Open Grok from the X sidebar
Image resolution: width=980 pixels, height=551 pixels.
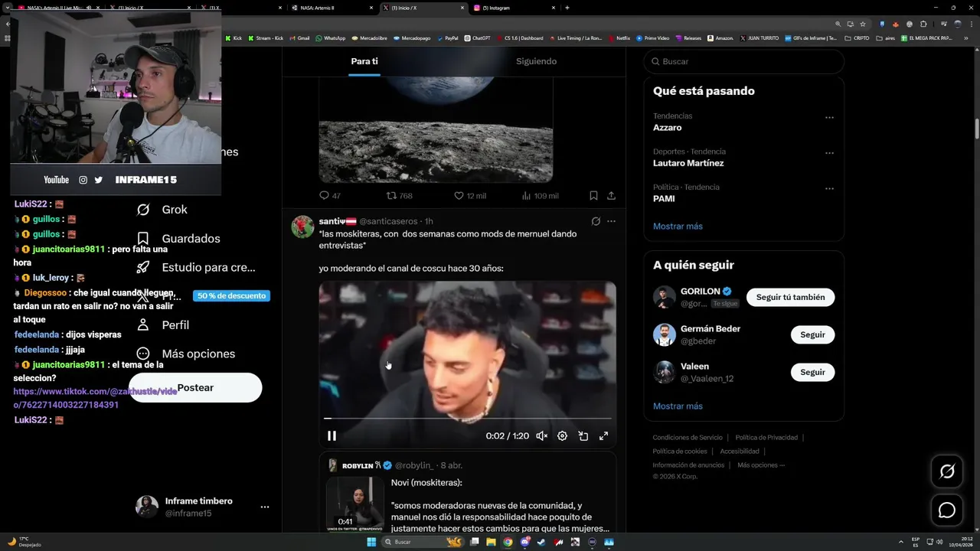(x=162, y=210)
